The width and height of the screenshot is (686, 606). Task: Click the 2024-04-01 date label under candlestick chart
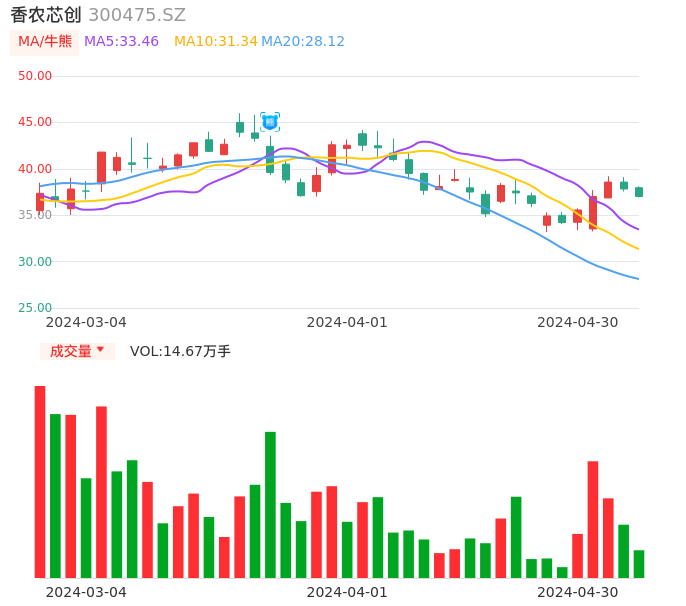pos(346,322)
